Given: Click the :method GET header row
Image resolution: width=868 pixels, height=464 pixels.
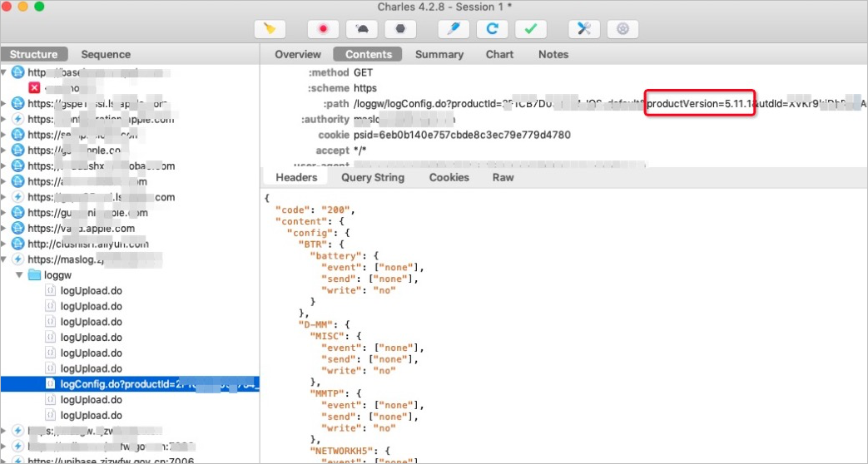Looking at the screenshot, I should point(564,72).
